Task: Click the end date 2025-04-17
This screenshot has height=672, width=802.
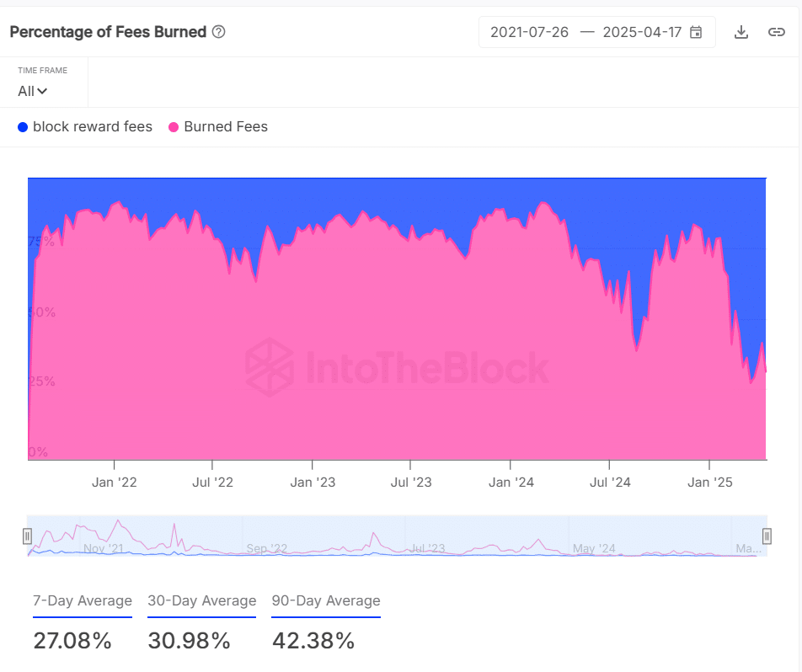Action: click(x=642, y=32)
